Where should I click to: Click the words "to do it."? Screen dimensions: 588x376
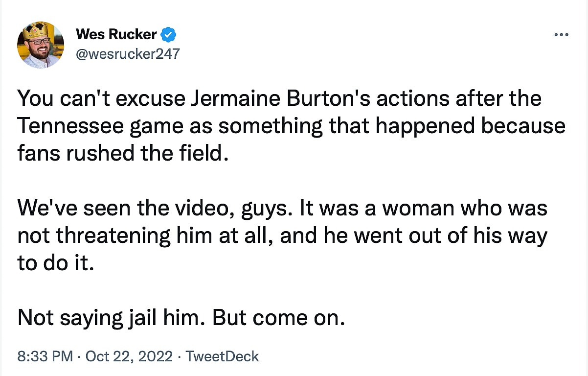(x=55, y=263)
